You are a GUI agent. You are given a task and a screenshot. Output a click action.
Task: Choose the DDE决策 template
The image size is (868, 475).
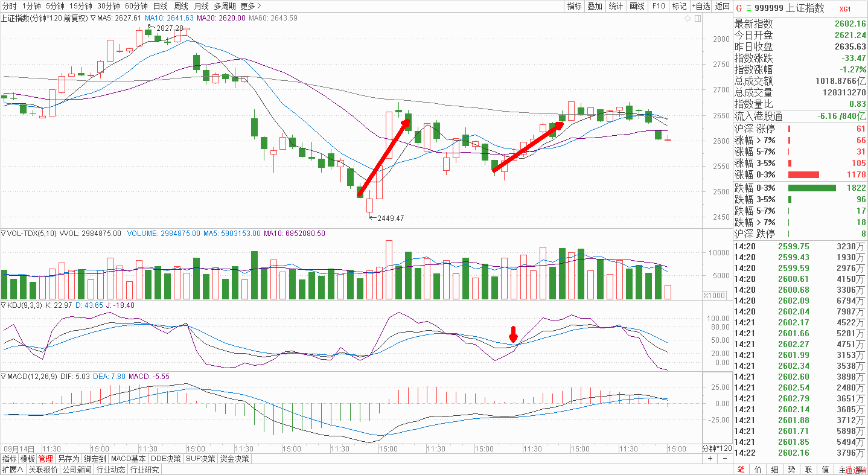coord(166,459)
